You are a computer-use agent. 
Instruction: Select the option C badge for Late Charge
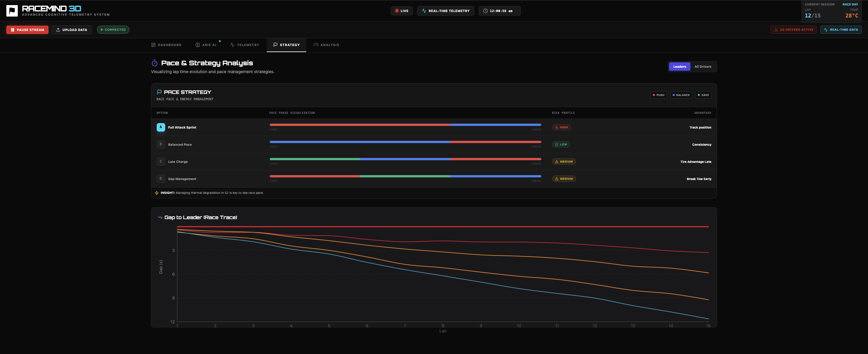[161, 162]
